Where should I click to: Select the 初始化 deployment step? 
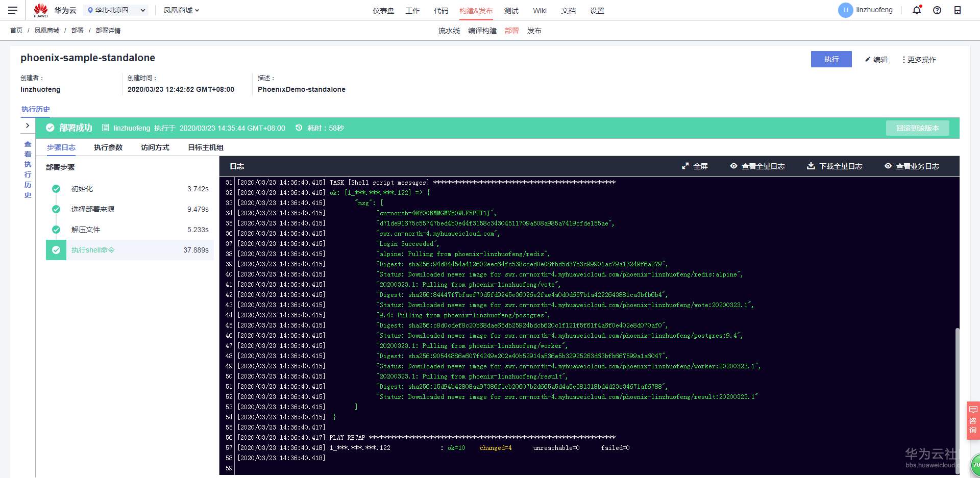coord(130,189)
